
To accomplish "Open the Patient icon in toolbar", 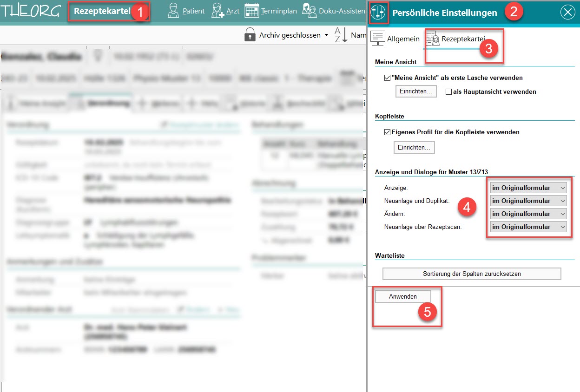I will (x=173, y=11).
